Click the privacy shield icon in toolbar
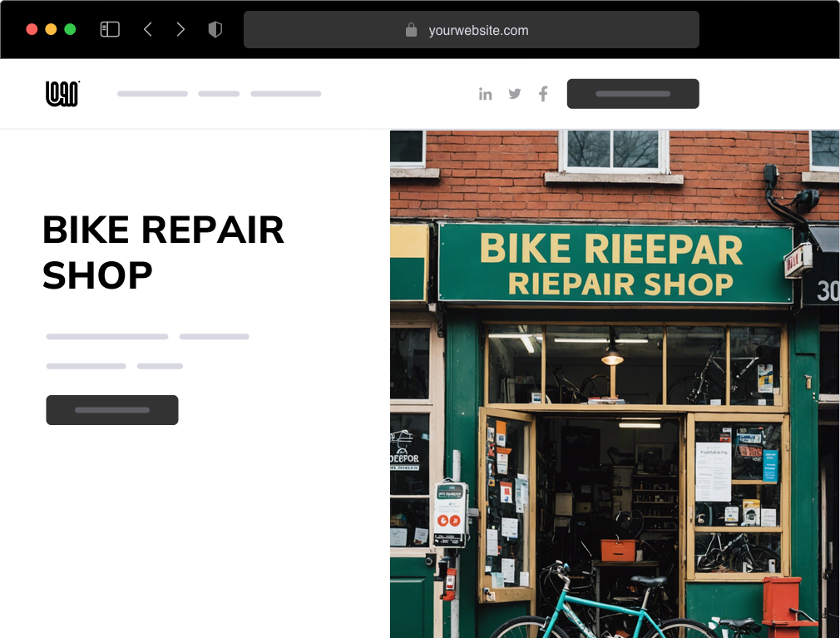840x638 pixels. coord(215,28)
